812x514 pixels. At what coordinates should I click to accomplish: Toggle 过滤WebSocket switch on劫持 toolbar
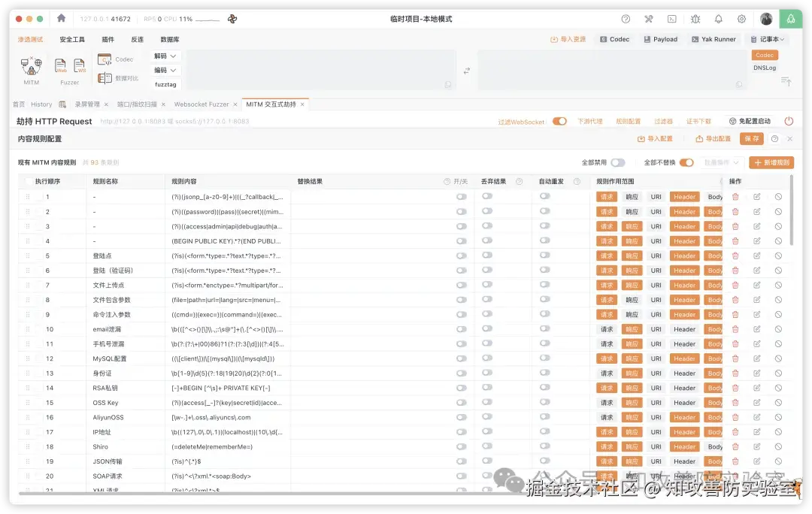click(x=558, y=121)
